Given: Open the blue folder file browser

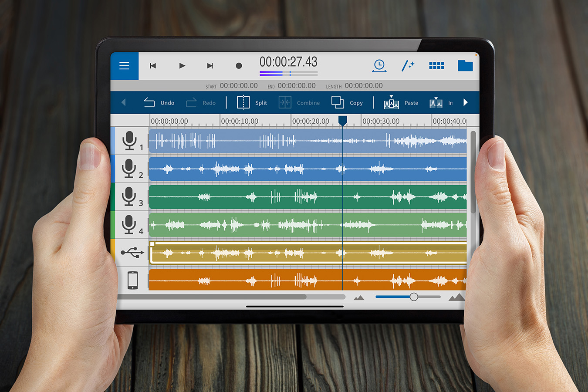Looking at the screenshot, I should tap(465, 66).
